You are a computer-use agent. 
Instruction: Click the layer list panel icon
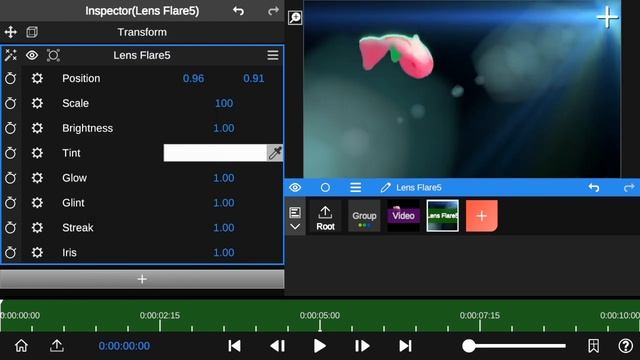pyautogui.click(x=295, y=212)
